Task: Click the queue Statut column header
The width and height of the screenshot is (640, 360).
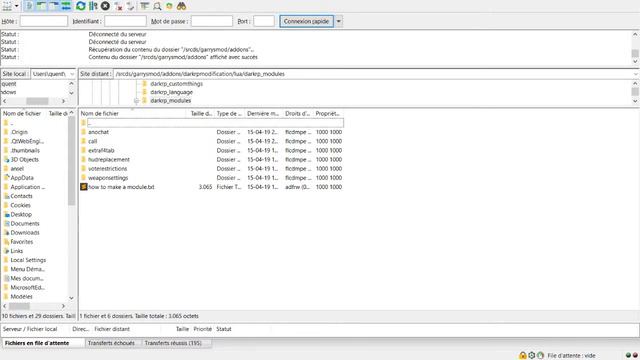Action: point(224,329)
